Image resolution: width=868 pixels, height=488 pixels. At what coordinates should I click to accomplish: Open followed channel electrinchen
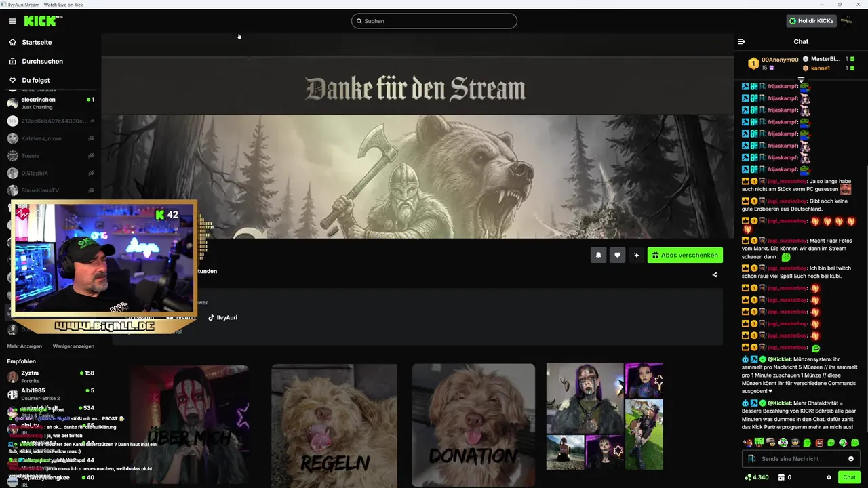coord(50,103)
